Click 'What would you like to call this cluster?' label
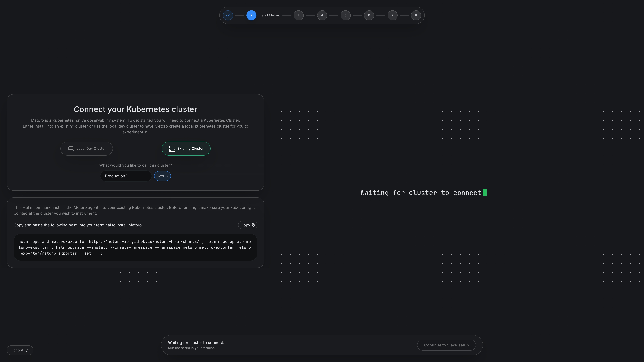644x362 pixels. (x=135, y=165)
